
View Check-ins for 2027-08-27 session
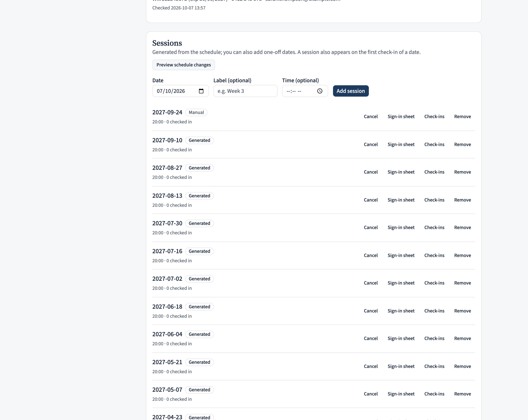(434, 172)
